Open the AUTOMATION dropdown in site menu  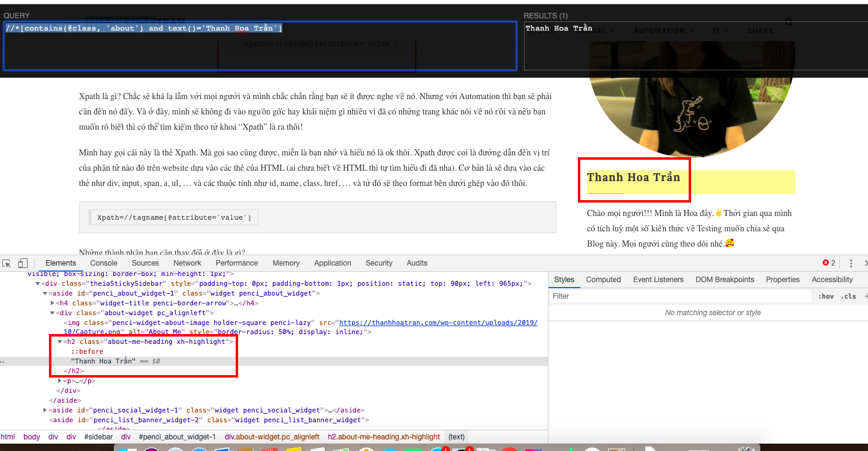point(663,31)
